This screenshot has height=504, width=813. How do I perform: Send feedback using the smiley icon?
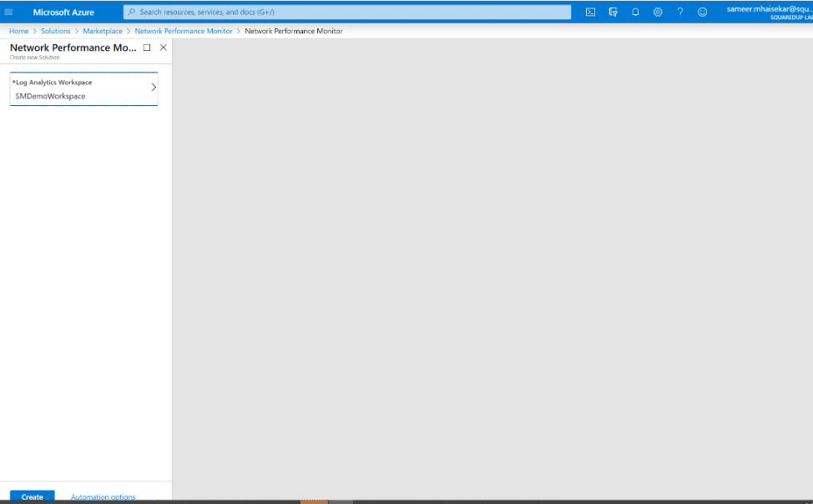[x=702, y=12]
